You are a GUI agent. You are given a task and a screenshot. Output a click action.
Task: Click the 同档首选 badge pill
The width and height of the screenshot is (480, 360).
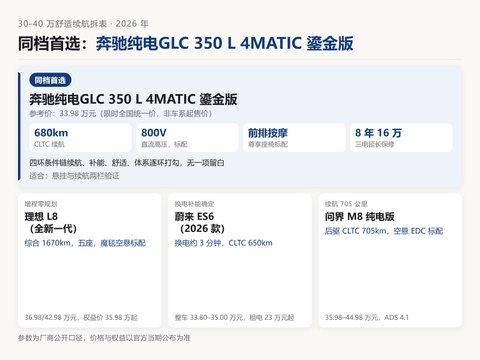point(50,80)
